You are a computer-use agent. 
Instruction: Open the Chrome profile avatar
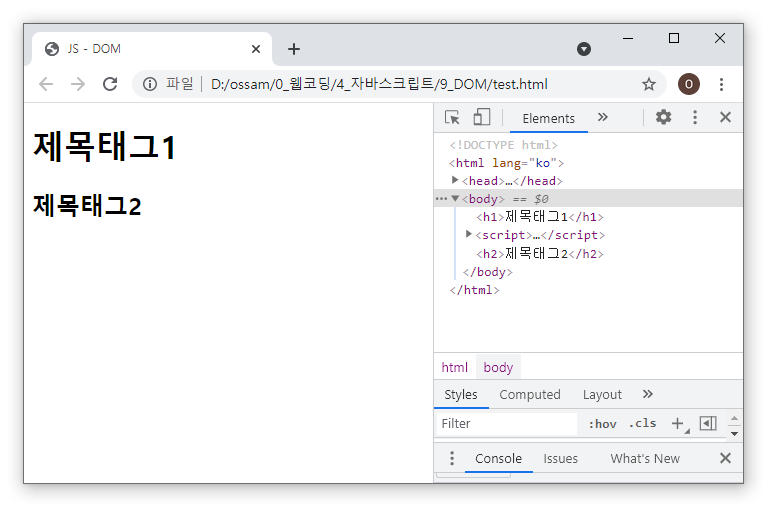click(688, 84)
